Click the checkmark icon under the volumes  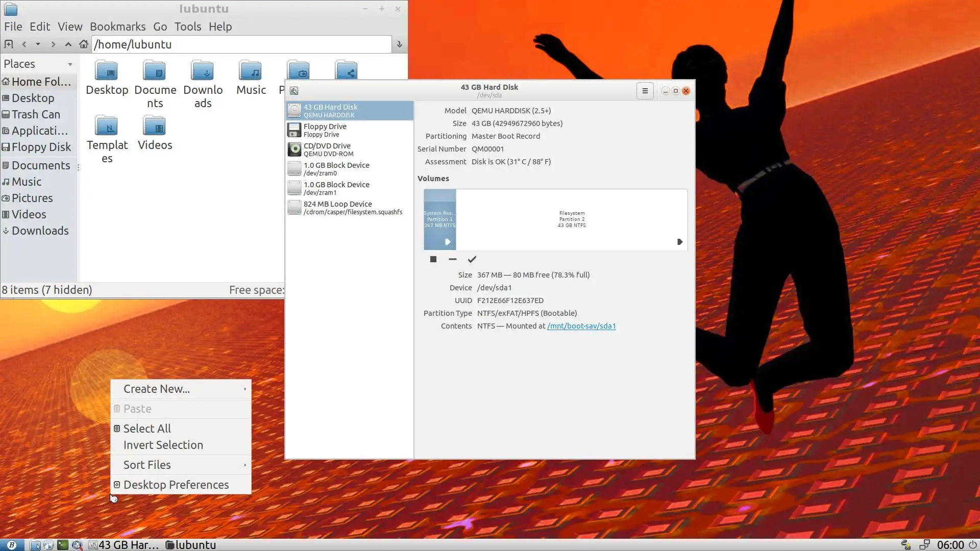pos(472,259)
